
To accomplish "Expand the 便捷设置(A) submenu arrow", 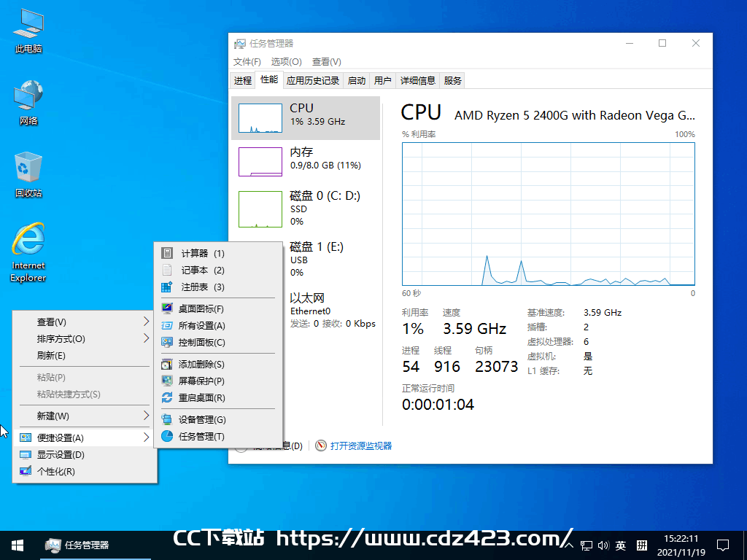I will (x=146, y=437).
